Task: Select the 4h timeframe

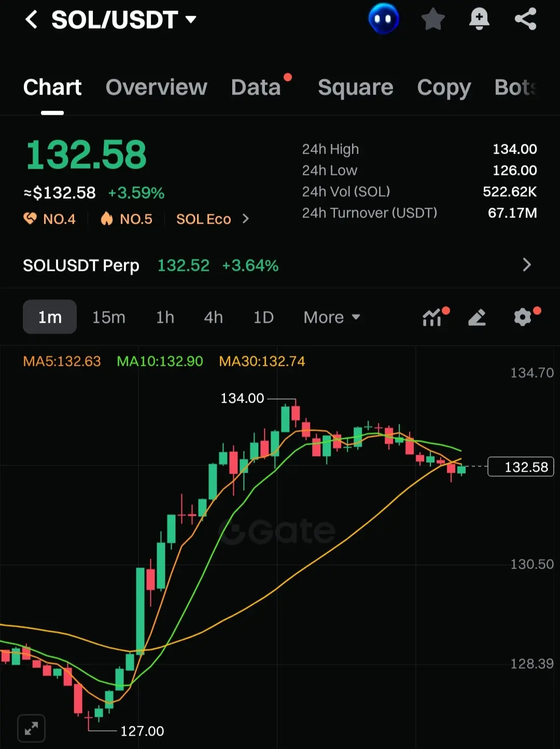Action: pos(213,317)
